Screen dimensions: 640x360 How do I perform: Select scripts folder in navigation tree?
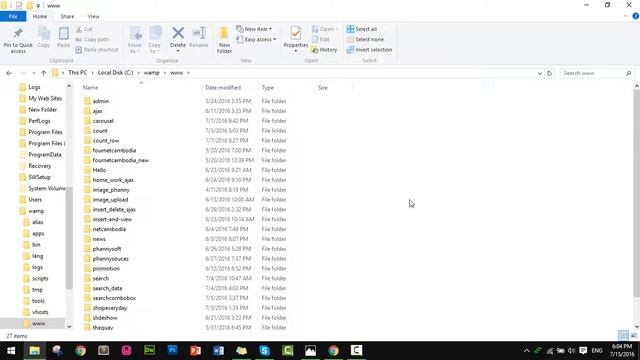pos(40,278)
